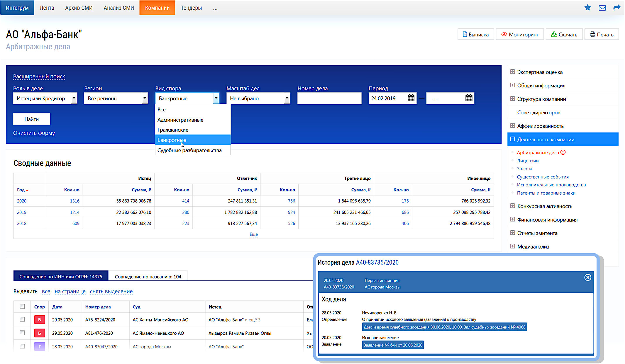625x364 pixels.
Task: Open calendar for period end date
Action: 469,98
